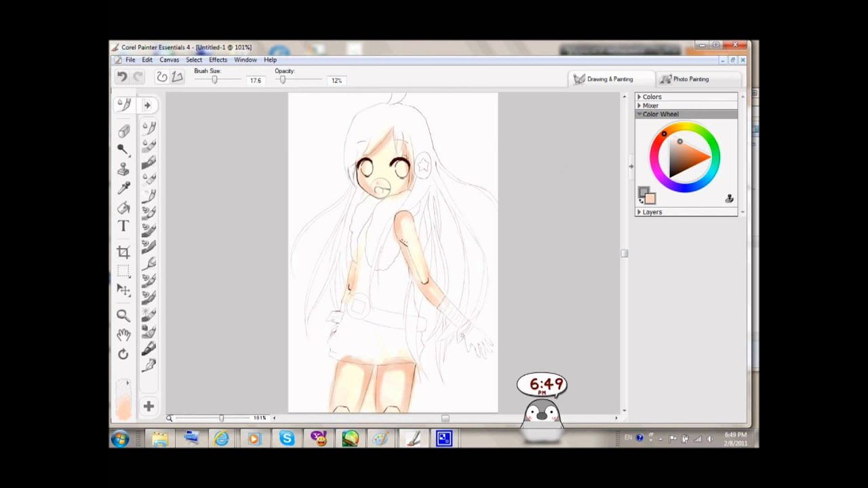This screenshot has height=488, width=868.
Task: Open the Effects menu
Action: (x=218, y=60)
